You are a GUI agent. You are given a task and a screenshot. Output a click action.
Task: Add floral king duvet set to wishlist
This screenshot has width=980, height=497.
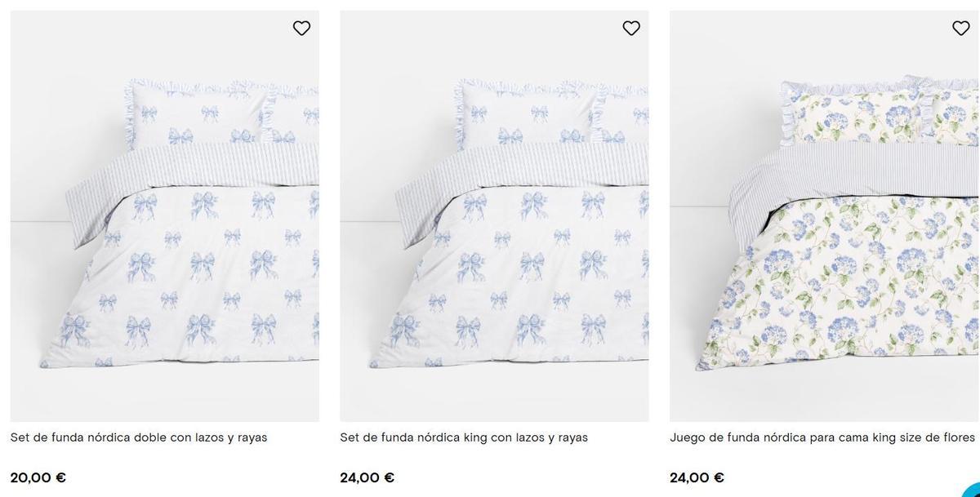pos(960,29)
